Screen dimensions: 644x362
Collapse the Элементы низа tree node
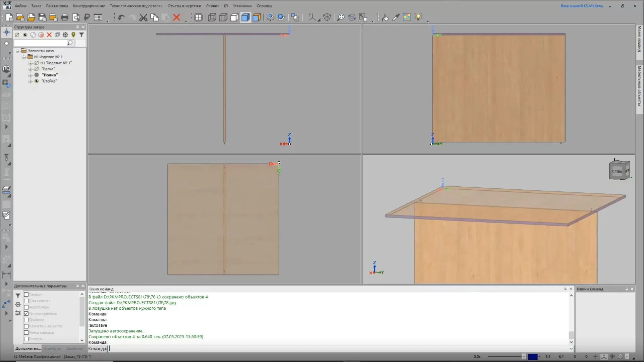pyautogui.click(x=17, y=51)
